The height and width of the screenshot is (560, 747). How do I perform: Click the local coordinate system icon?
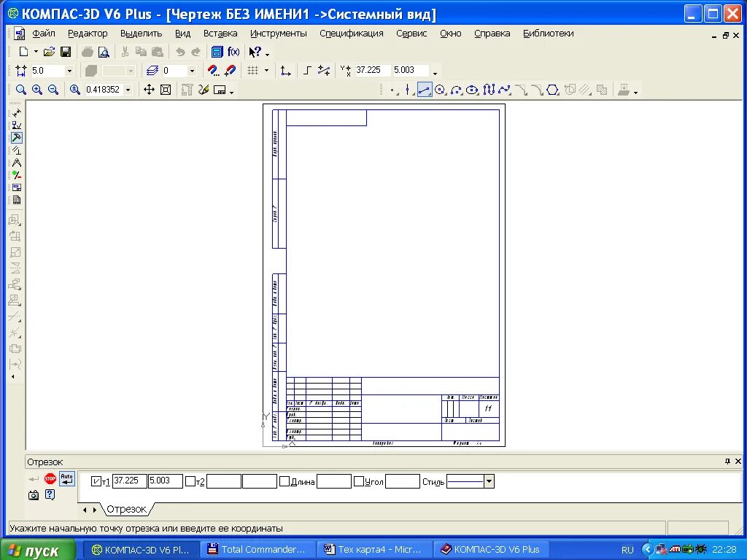[285, 71]
